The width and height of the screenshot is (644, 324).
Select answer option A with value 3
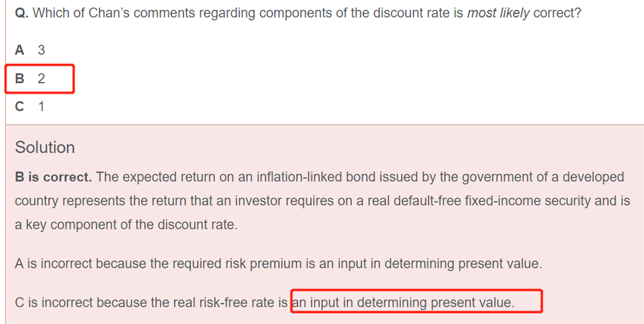30,50
